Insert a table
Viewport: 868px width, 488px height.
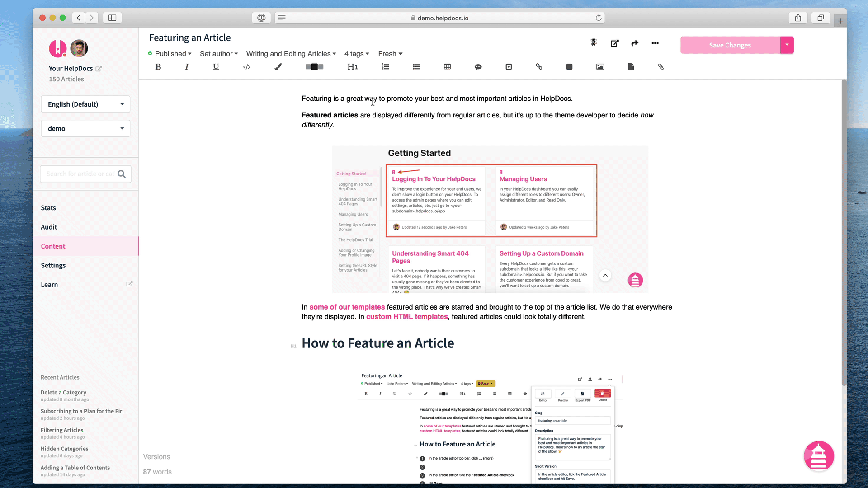tap(447, 67)
